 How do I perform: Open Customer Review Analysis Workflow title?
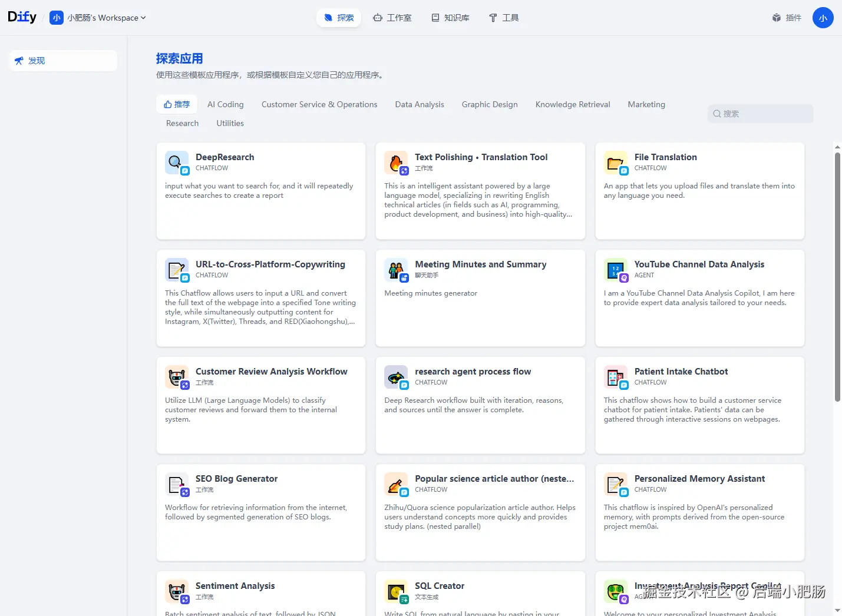click(x=272, y=372)
